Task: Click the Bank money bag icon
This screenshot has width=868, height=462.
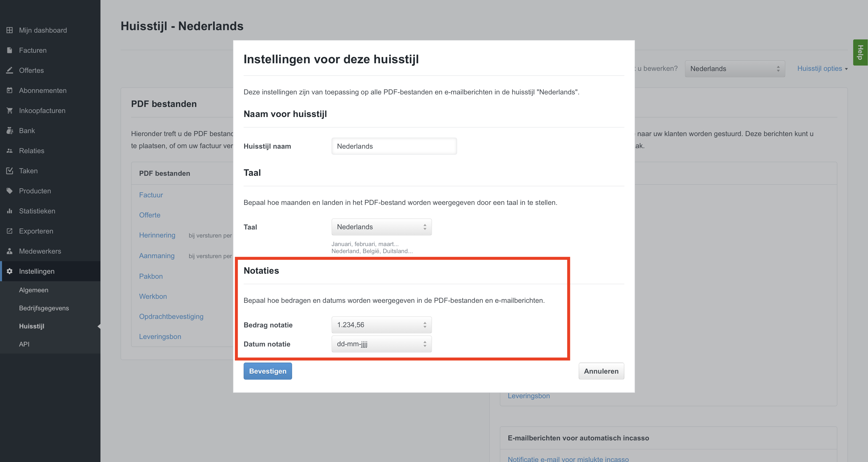Action: [10, 131]
